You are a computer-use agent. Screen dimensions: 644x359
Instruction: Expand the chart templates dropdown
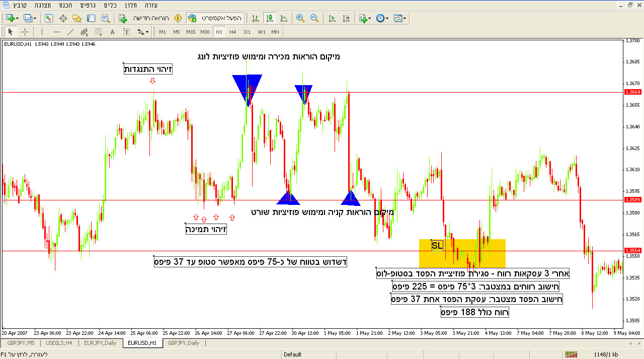[405, 18]
